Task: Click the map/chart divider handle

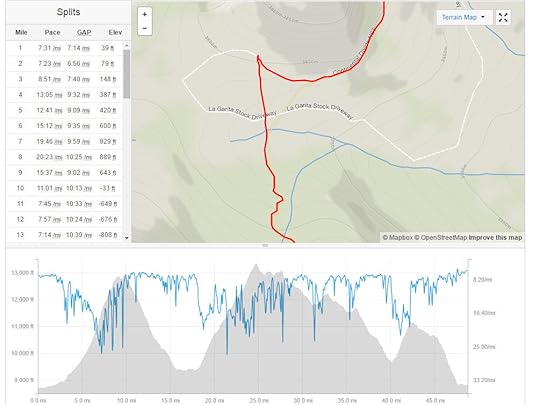Action: [265, 246]
